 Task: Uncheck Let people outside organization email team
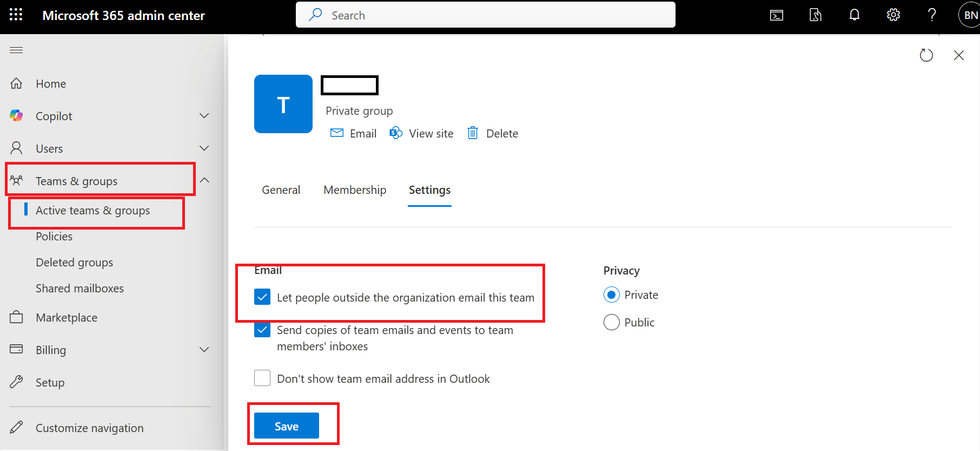pyautogui.click(x=262, y=297)
